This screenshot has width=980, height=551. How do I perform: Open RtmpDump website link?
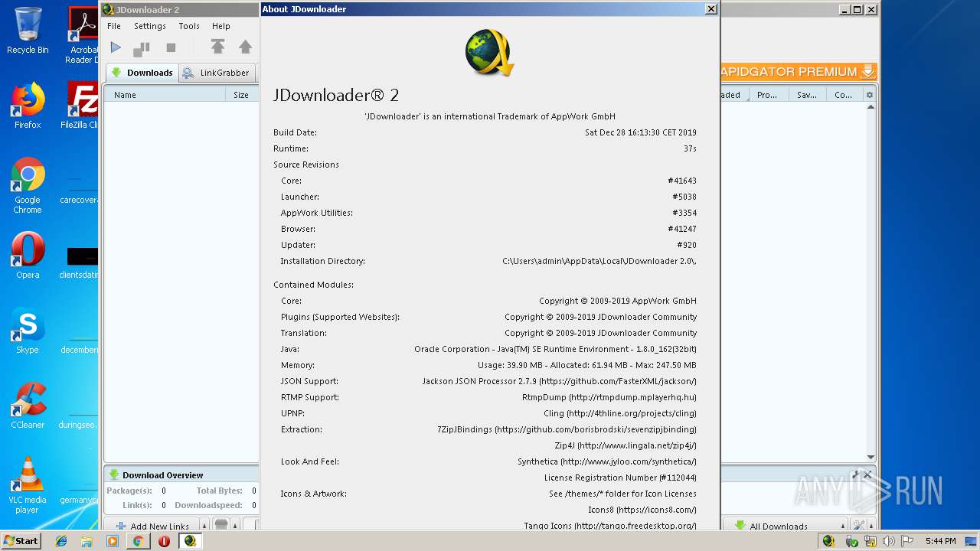(609, 397)
